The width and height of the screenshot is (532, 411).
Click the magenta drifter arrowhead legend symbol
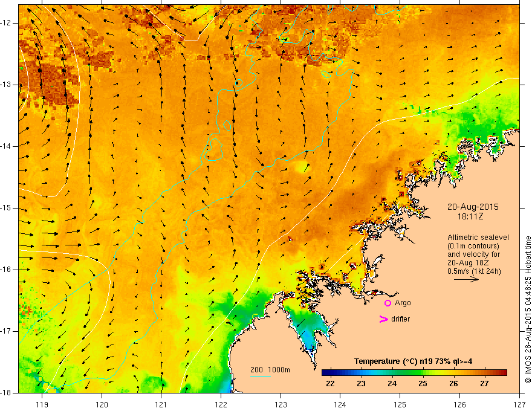(383, 319)
